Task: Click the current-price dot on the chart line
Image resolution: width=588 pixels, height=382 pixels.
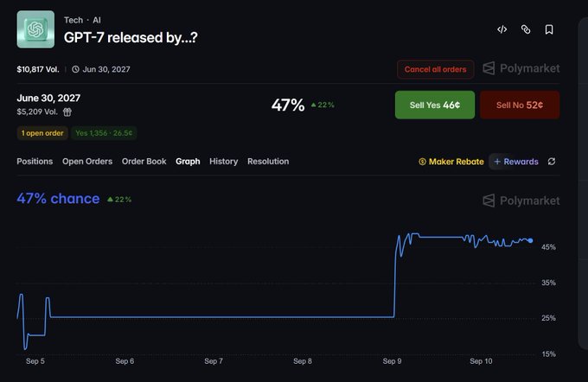Action: [530, 240]
